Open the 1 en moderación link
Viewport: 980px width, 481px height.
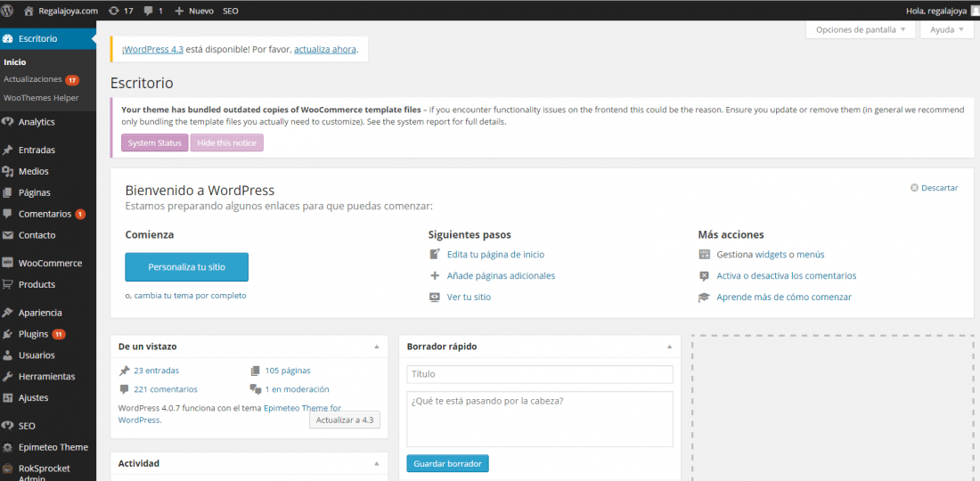tap(297, 389)
